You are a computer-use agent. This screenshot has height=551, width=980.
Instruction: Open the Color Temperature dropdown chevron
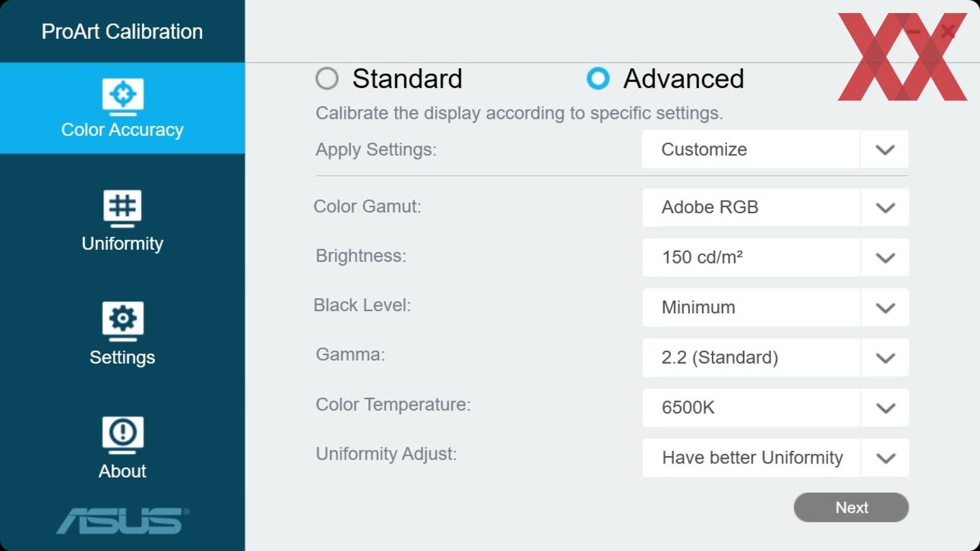tap(885, 408)
